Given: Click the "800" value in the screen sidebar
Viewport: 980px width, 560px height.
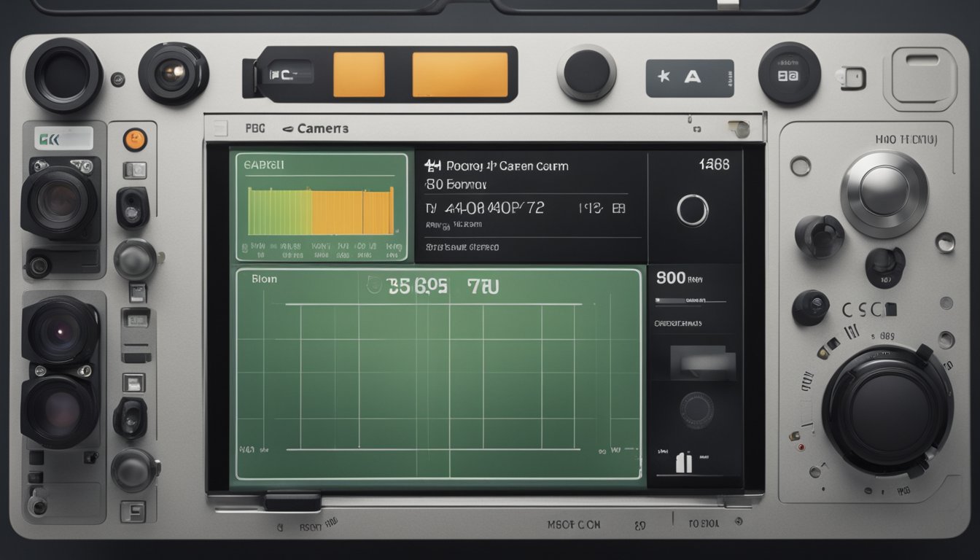Looking at the screenshot, I should 671,278.
